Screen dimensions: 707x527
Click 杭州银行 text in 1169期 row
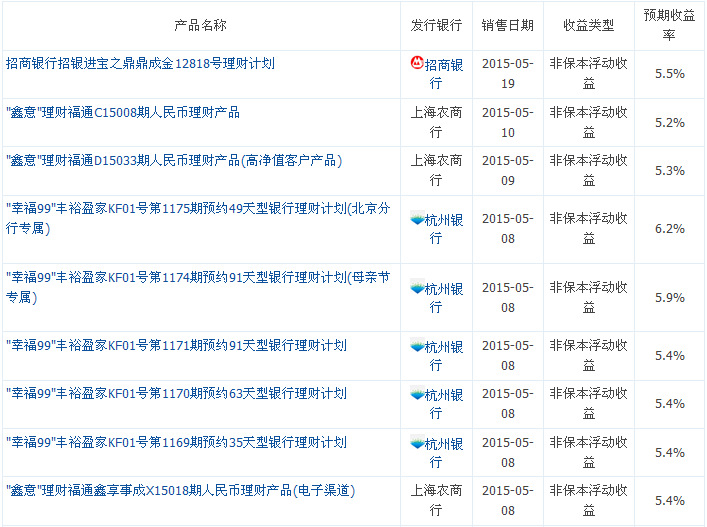tap(444, 453)
